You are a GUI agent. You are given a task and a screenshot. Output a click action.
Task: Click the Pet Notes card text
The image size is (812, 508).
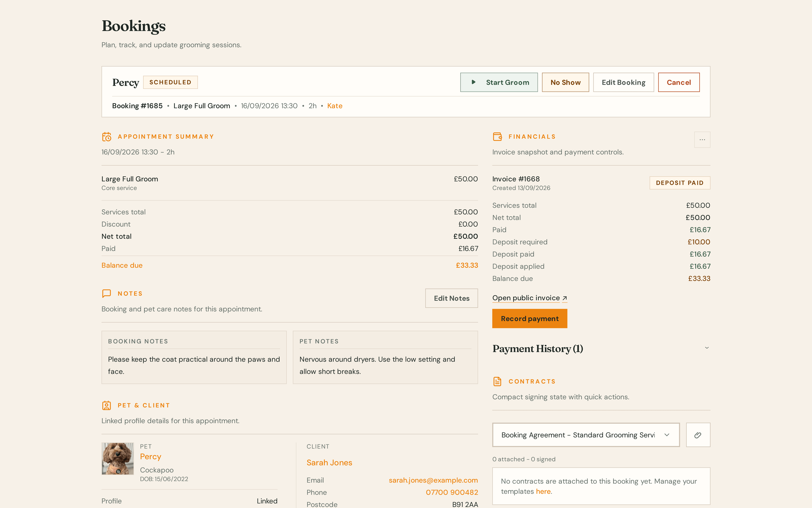pos(377,365)
